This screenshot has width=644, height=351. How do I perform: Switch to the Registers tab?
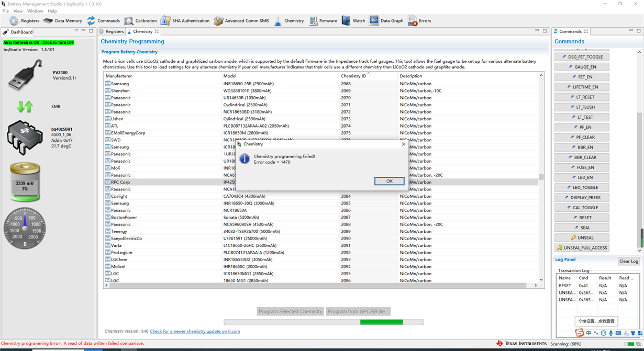click(x=112, y=31)
